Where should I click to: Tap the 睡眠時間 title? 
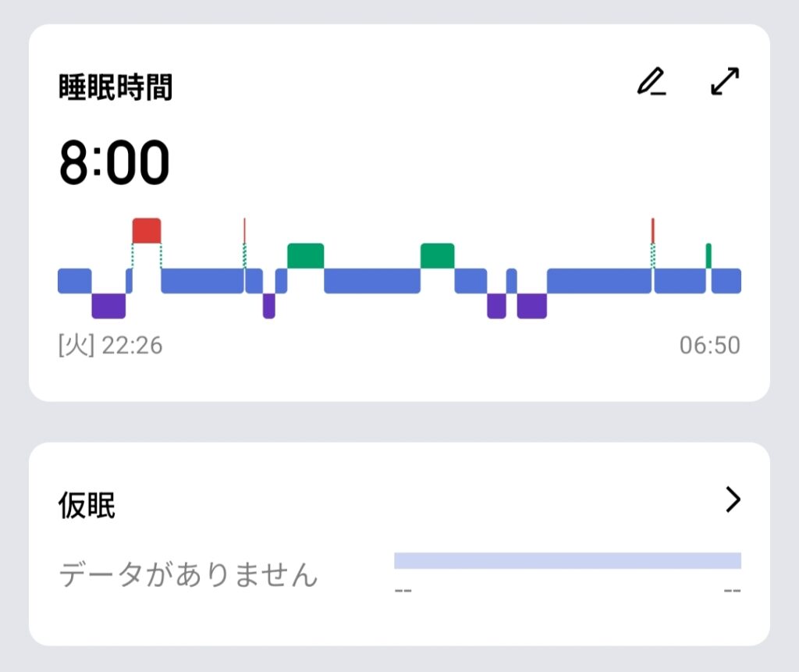click(115, 88)
